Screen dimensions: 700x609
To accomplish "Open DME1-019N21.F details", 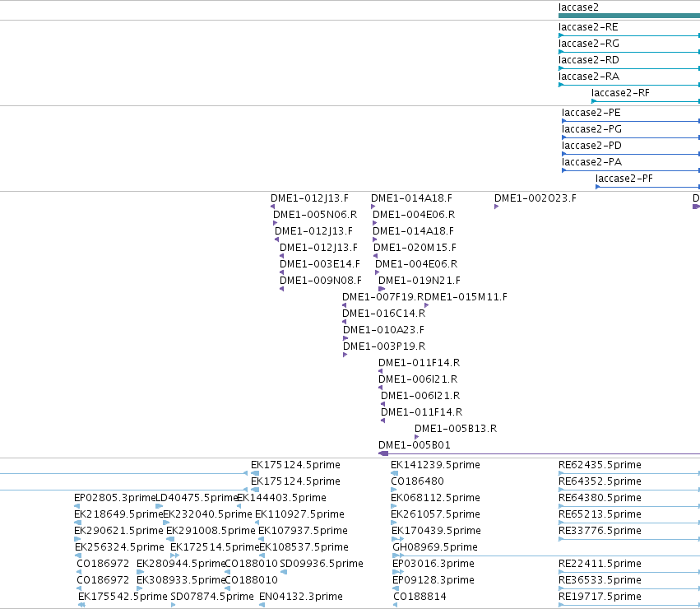I will pos(420,281).
